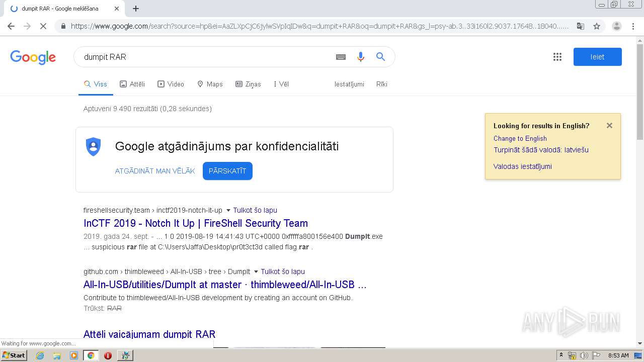Open the Chrome three-dot menu
This screenshot has height=362, width=644.
click(x=632, y=26)
